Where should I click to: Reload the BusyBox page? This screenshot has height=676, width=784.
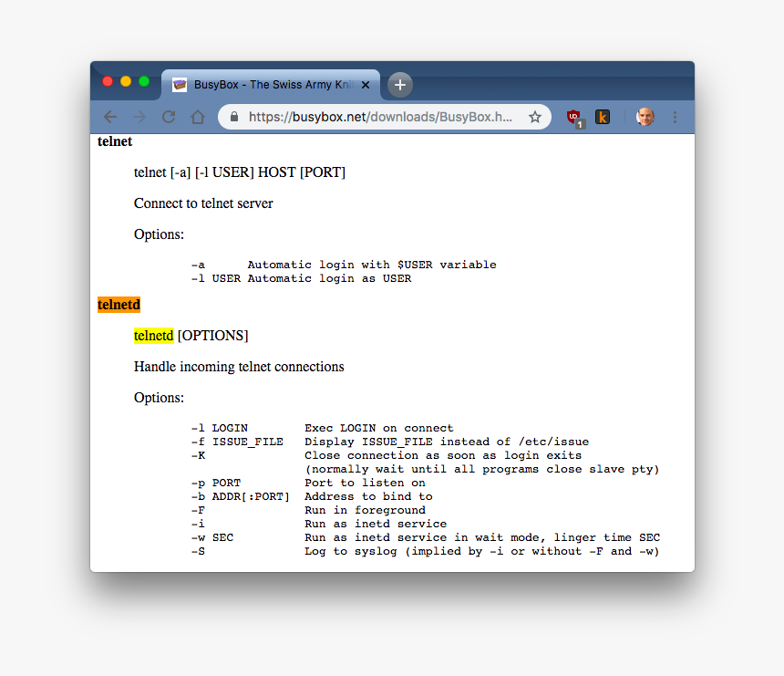[169, 117]
